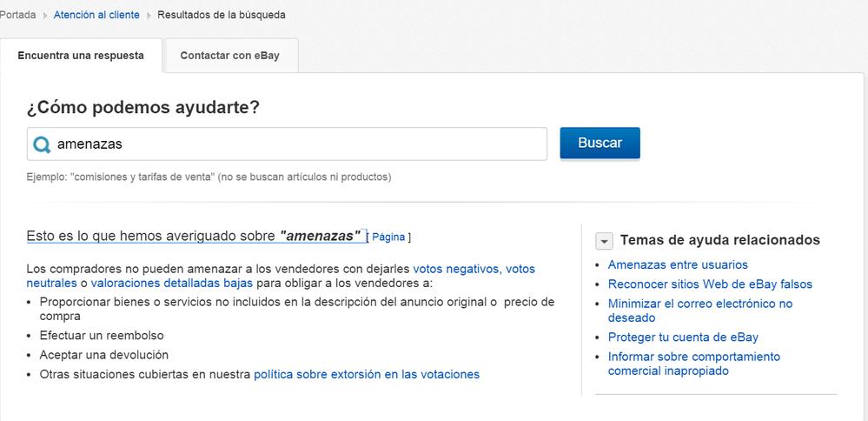Open valoraciones detalladas bajas link

[x=172, y=283]
